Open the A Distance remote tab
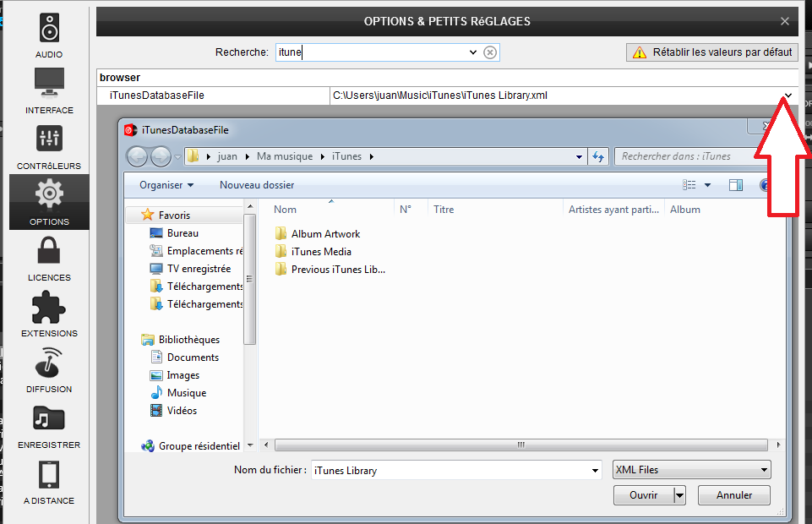 (49, 482)
